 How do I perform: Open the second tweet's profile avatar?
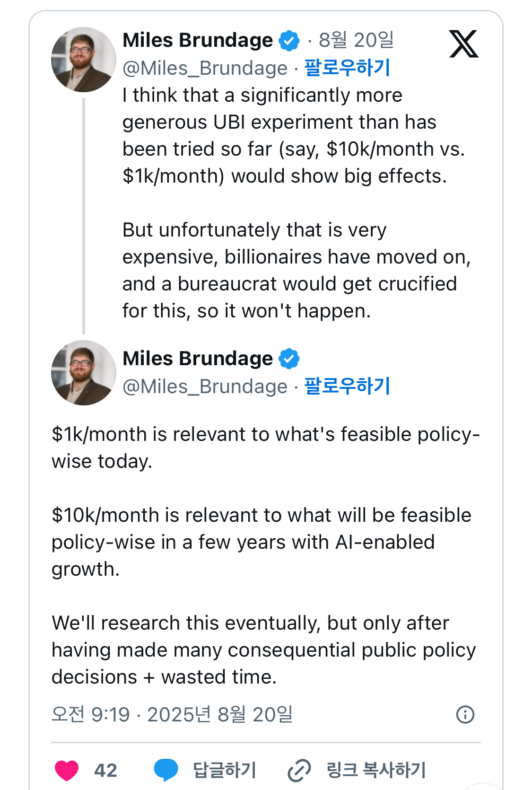84,373
